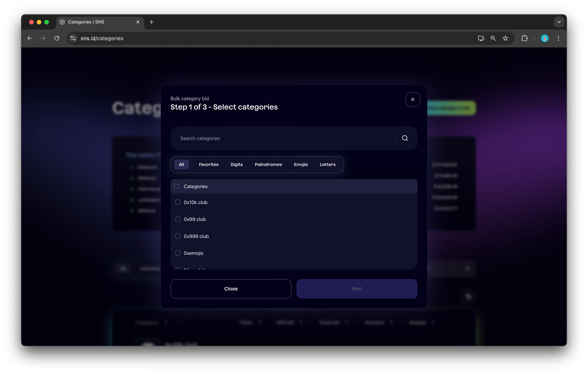588x374 pixels.
Task: Open the Chrome profile avatar
Action: tap(544, 38)
